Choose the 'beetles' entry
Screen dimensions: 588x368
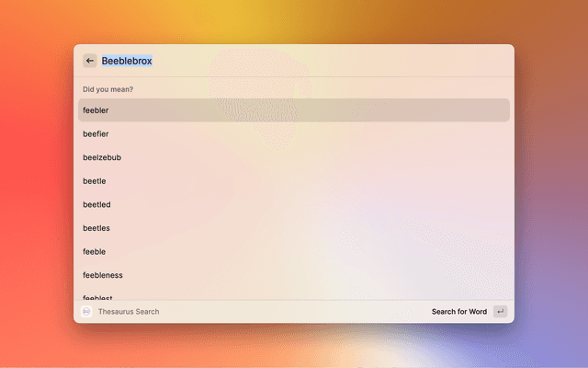96,228
